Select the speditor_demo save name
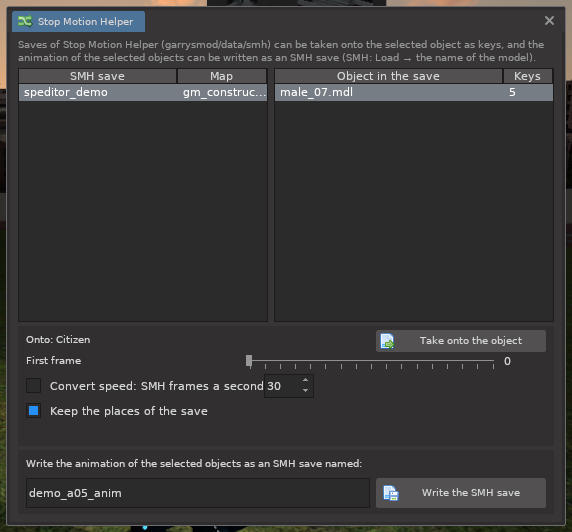 66,92
